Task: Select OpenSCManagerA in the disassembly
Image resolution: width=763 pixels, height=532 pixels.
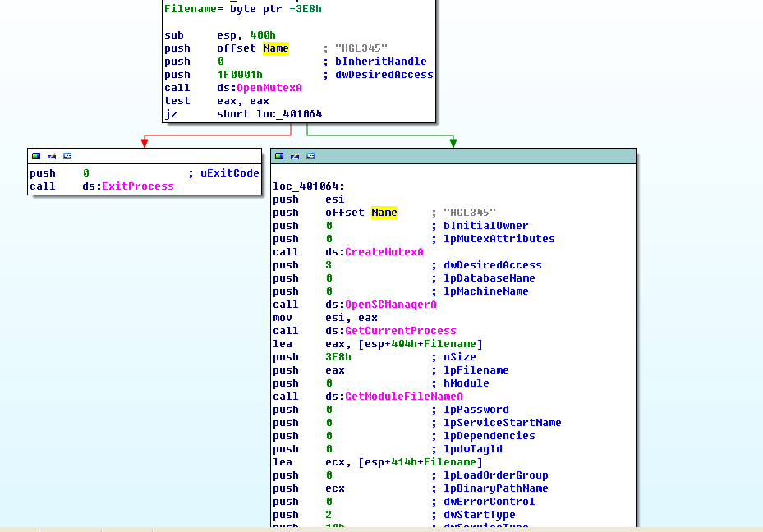Action: click(390, 305)
